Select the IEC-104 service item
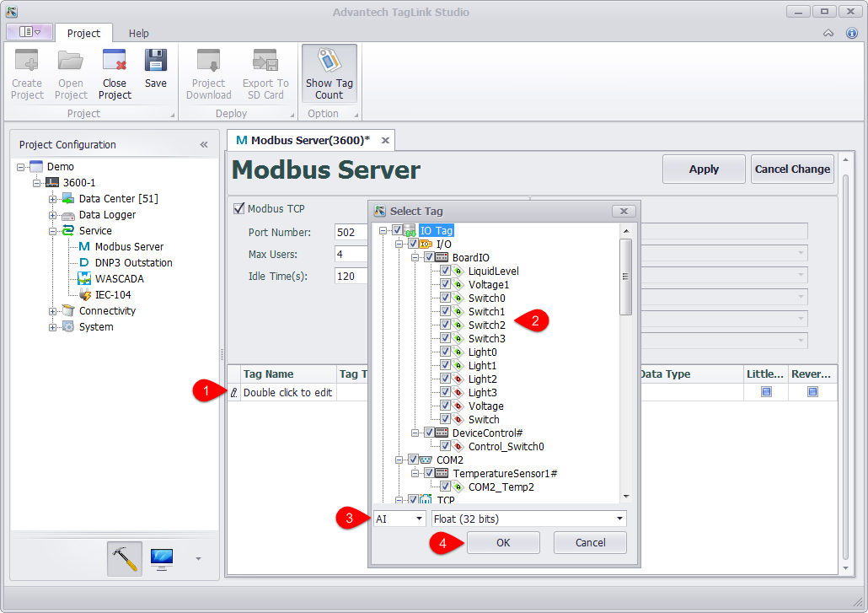 tap(112, 294)
